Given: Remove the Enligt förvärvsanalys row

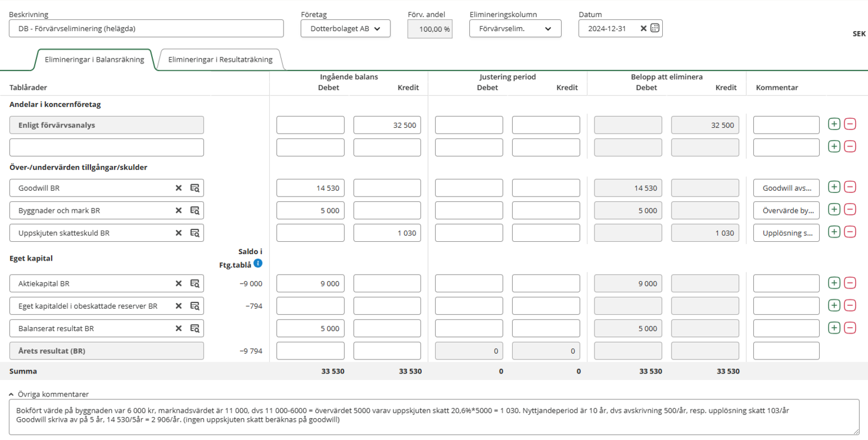Looking at the screenshot, I should [850, 124].
